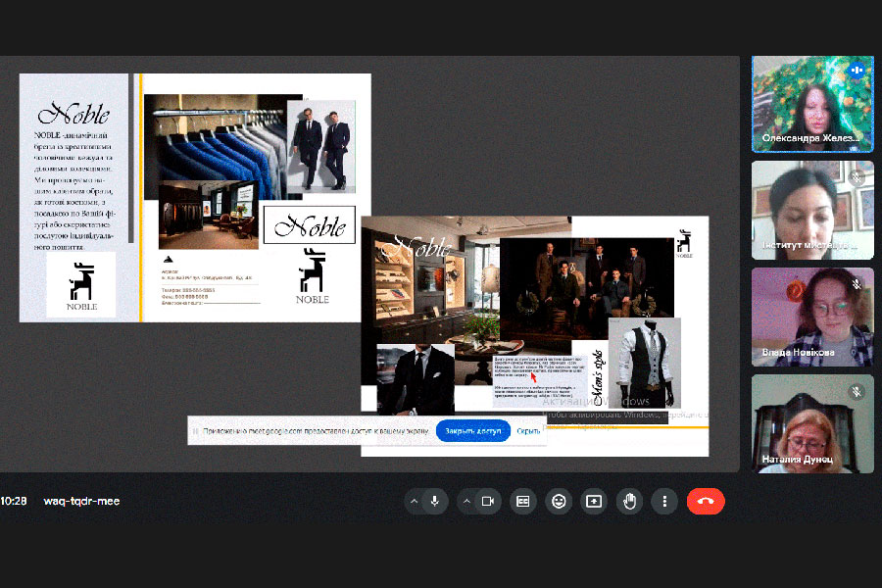Select Олександра Желез participant video tile
Viewport: 882px width, 588px height.
coord(811,103)
